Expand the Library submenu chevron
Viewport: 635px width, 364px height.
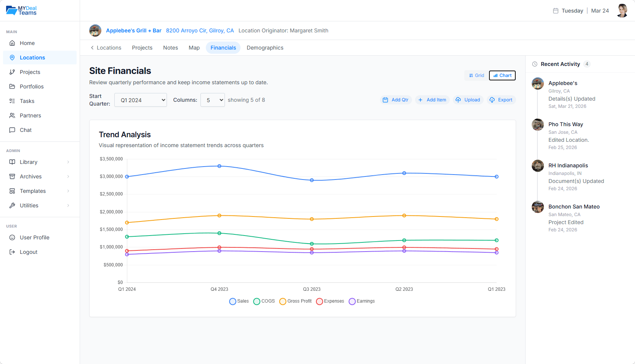pos(68,162)
